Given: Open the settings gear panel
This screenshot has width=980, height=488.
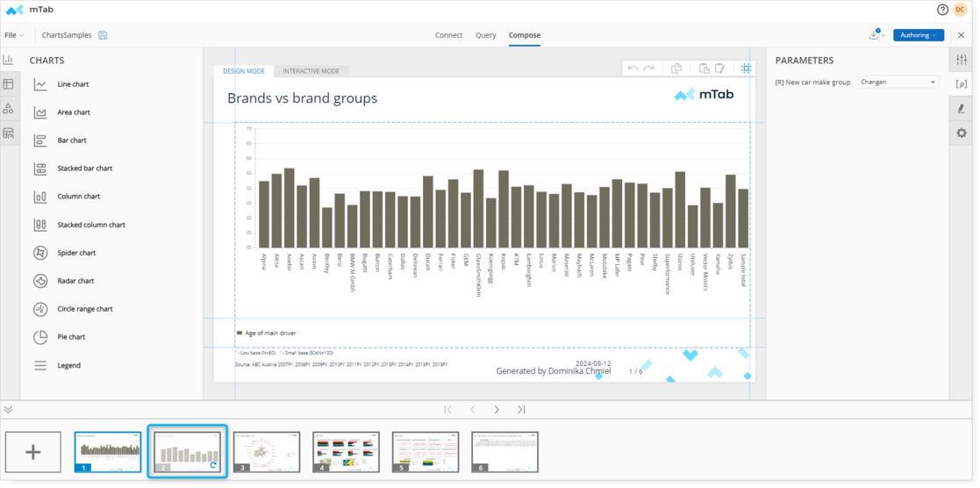Looking at the screenshot, I should pyautogui.click(x=962, y=133).
